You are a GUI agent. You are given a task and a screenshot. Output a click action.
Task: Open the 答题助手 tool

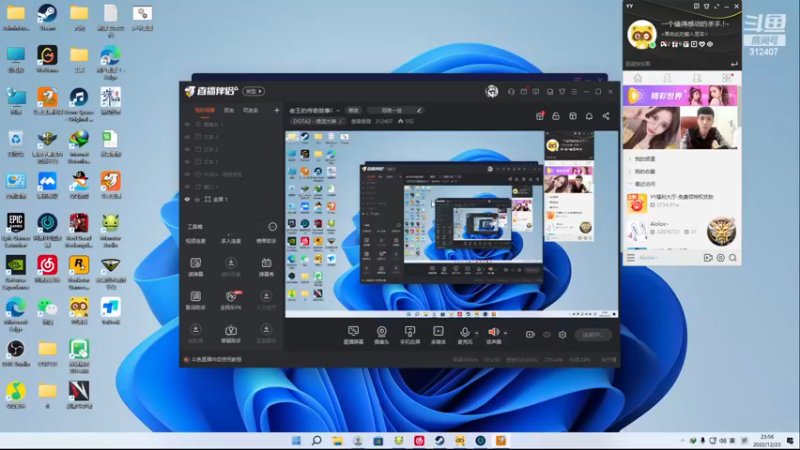[x=231, y=334]
